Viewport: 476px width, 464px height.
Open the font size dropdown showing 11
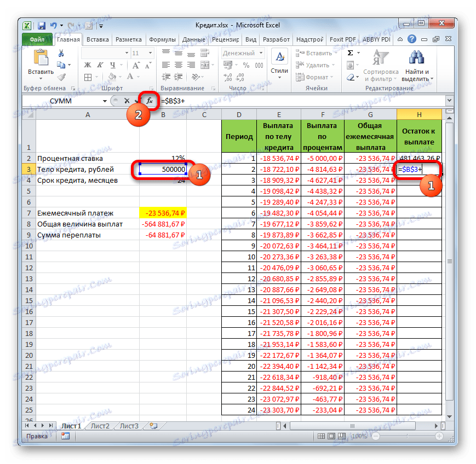point(150,53)
